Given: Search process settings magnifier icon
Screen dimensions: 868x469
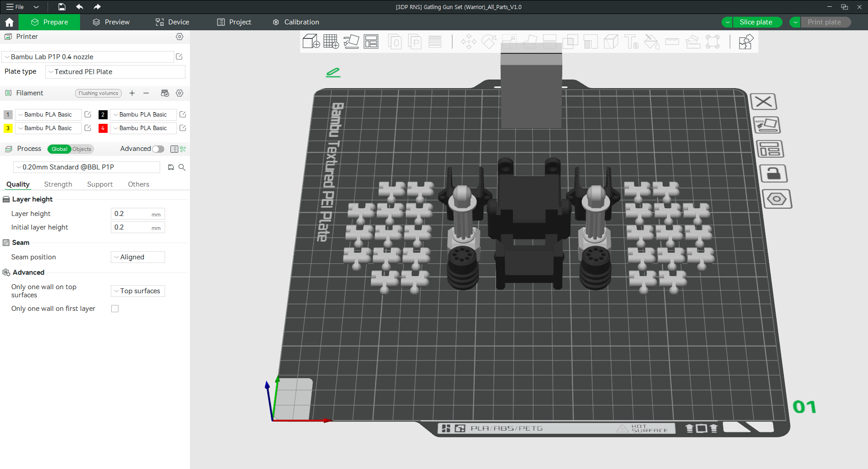Looking at the screenshot, I should (182, 167).
